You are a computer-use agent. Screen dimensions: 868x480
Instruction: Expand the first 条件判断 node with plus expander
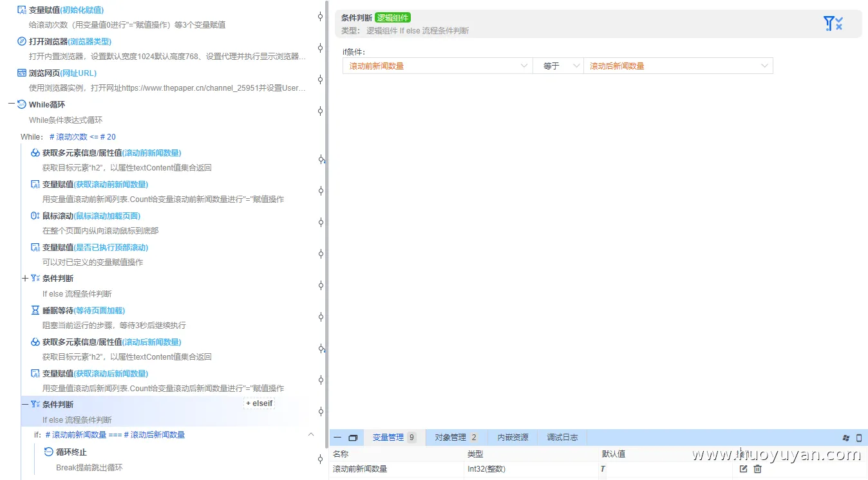pos(25,278)
